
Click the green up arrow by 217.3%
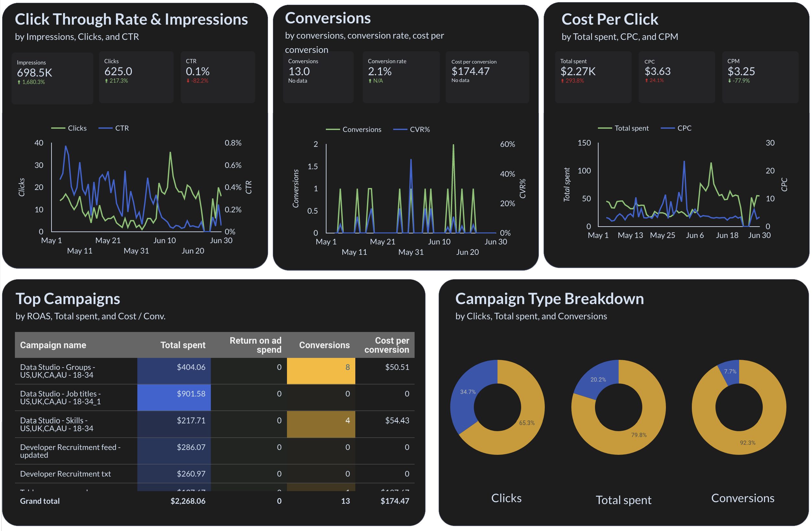tap(107, 81)
